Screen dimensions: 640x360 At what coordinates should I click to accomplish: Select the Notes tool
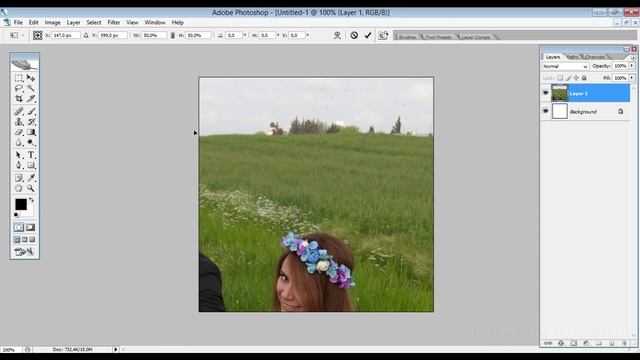point(19,178)
